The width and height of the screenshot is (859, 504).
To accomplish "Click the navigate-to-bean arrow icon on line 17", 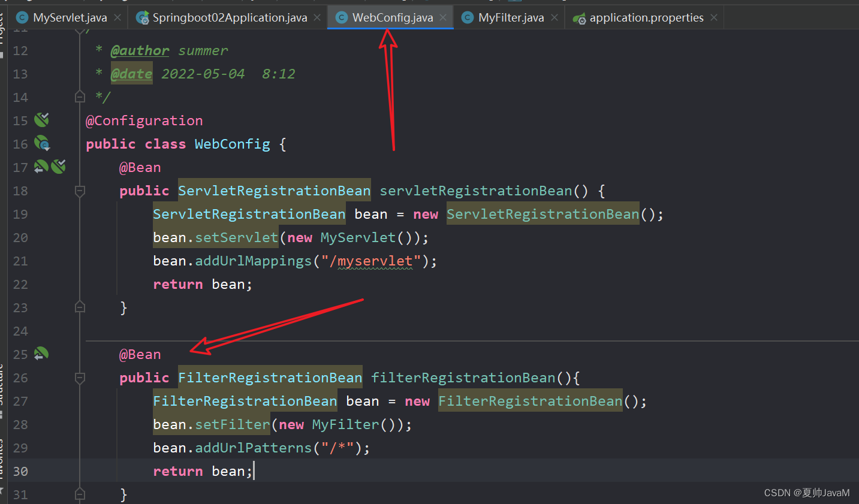I will 41,167.
